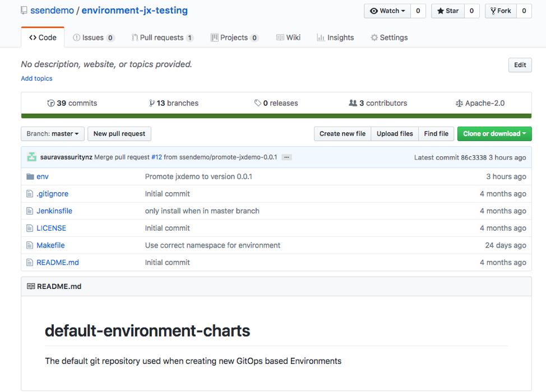Open the Clone or download dropdown
This screenshot has width=546, height=392.
494,134
